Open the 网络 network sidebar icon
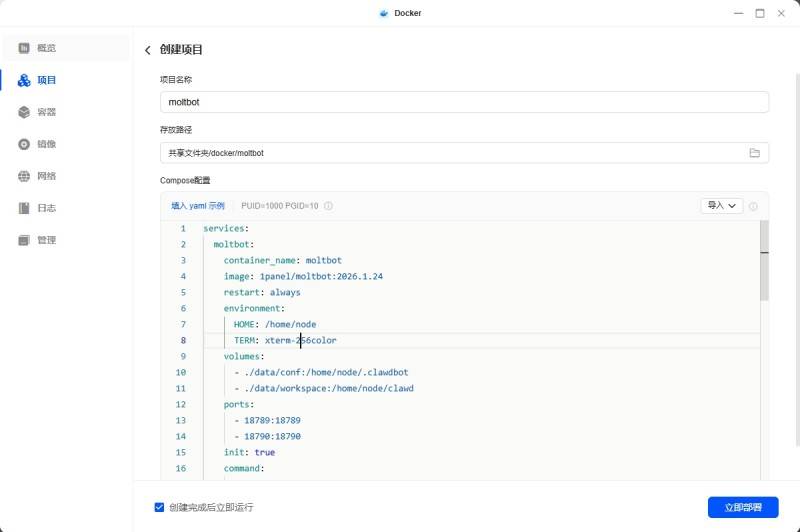 click(x=24, y=176)
